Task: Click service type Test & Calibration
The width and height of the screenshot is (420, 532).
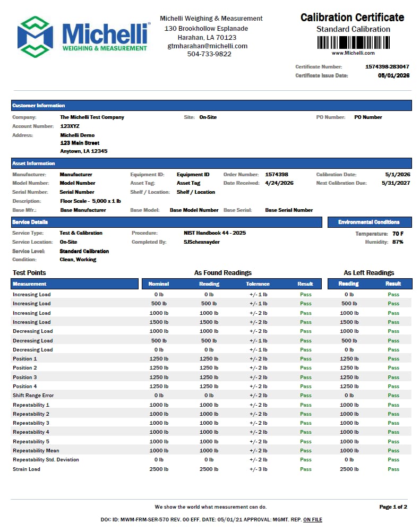Action: [x=81, y=233]
